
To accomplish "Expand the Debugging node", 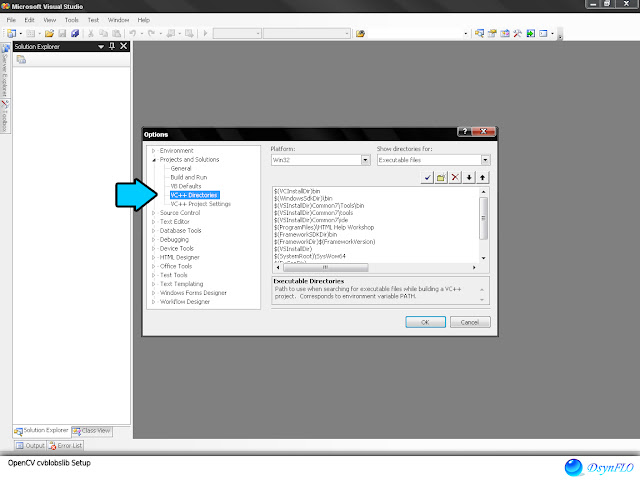I will pyautogui.click(x=154, y=240).
